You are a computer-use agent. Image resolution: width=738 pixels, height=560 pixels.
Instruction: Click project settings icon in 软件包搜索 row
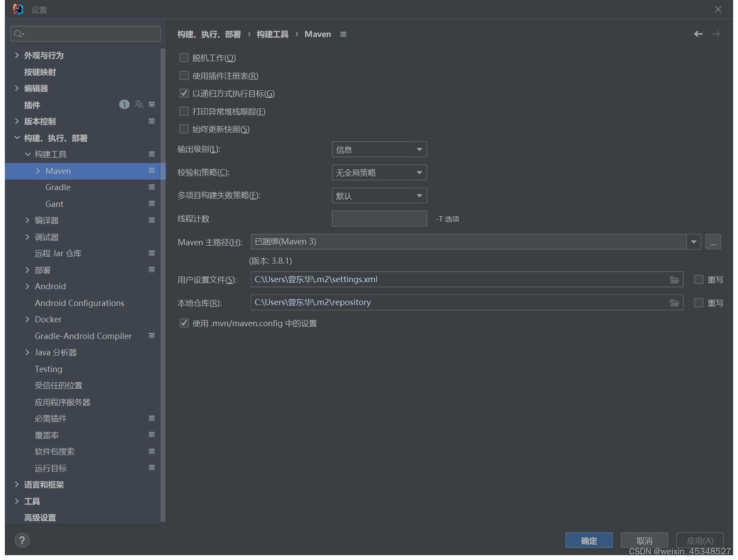pyautogui.click(x=152, y=451)
